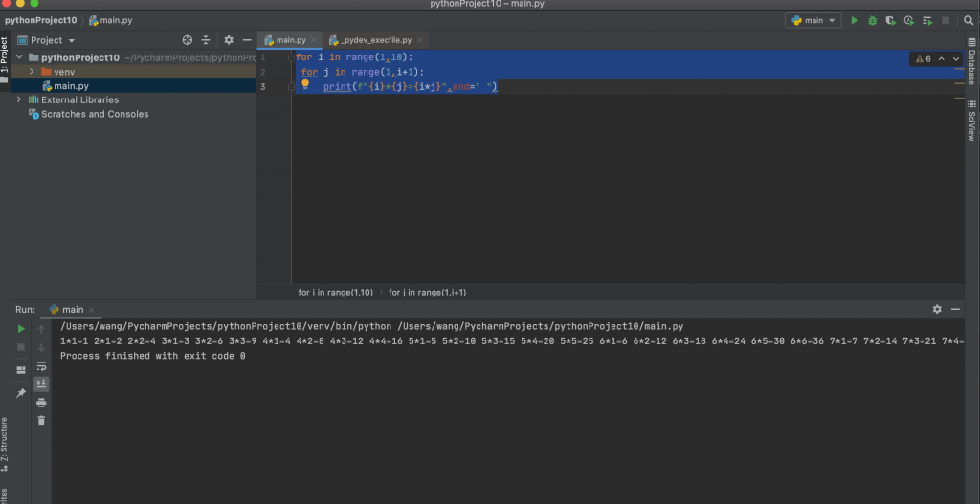
Task: Expand the External Libraries node
Action: 19,99
